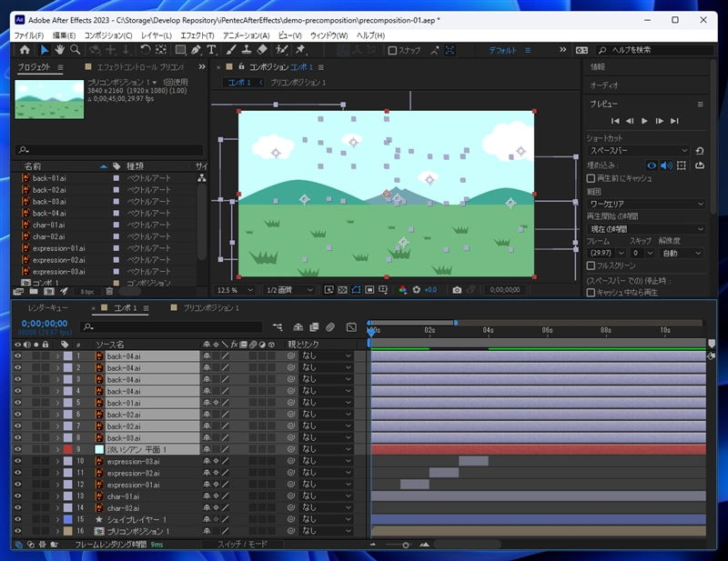Enable the スナップ checkbox
The height and width of the screenshot is (561, 728).
click(x=392, y=50)
